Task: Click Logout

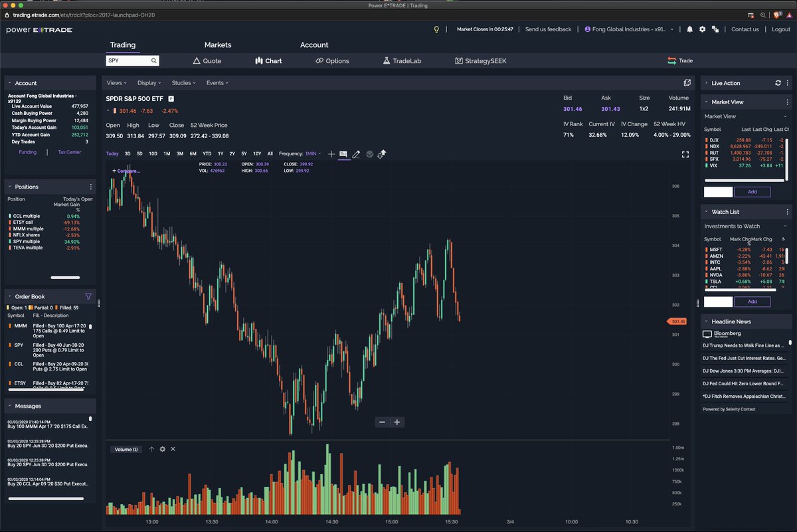Action: coord(781,29)
